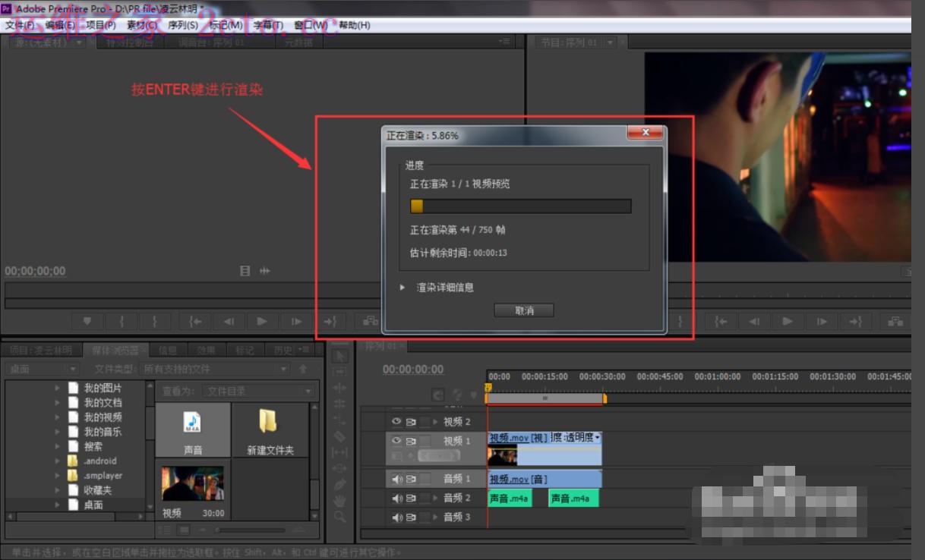Go up one folder in Media Browser
The width and height of the screenshot is (925, 560).
click(303, 369)
